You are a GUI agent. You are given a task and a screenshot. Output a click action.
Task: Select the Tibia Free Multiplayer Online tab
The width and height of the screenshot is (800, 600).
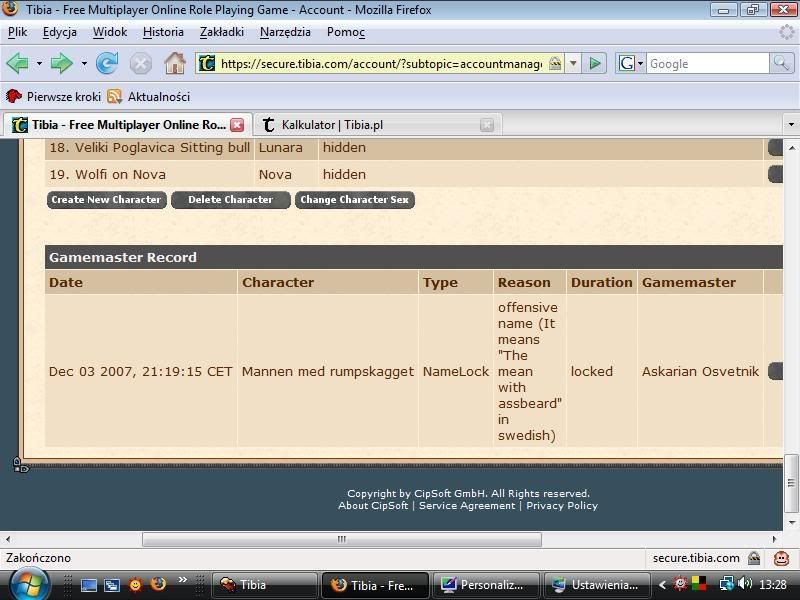pyautogui.click(x=128, y=125)
